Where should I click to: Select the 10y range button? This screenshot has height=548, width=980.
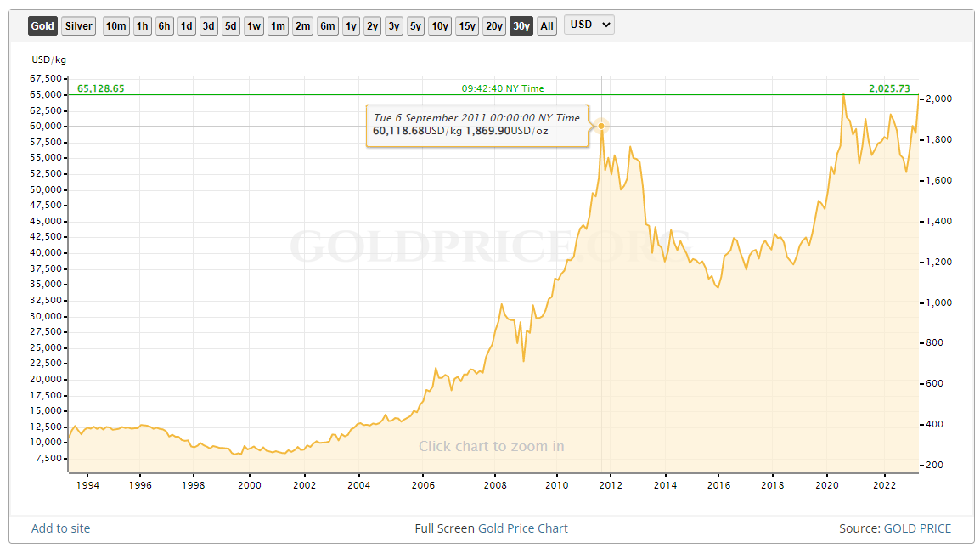point(440,26)
